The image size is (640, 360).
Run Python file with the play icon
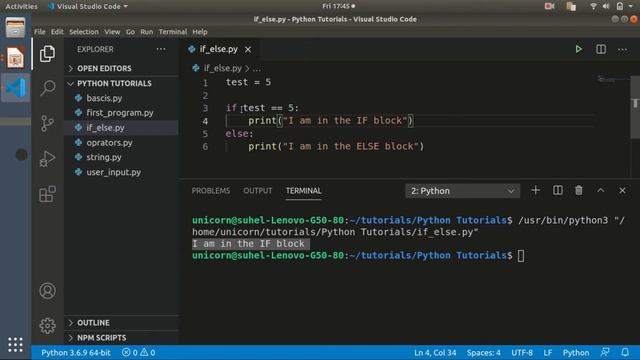point(578,49)
